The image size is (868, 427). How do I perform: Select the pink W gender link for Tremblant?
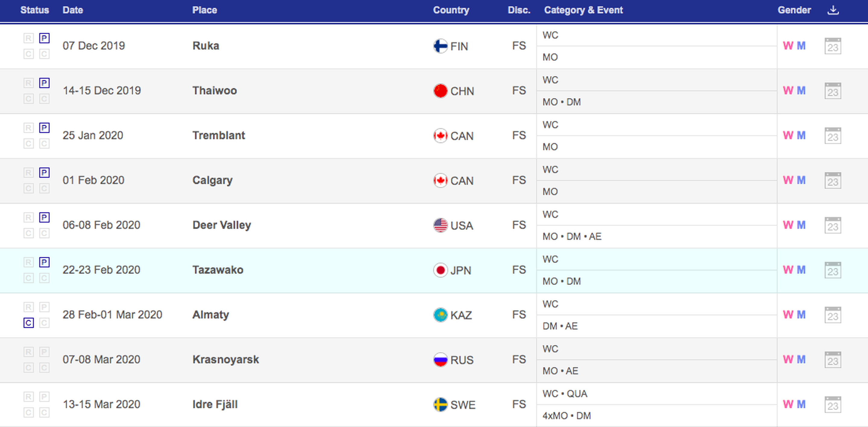pos(788,136)
